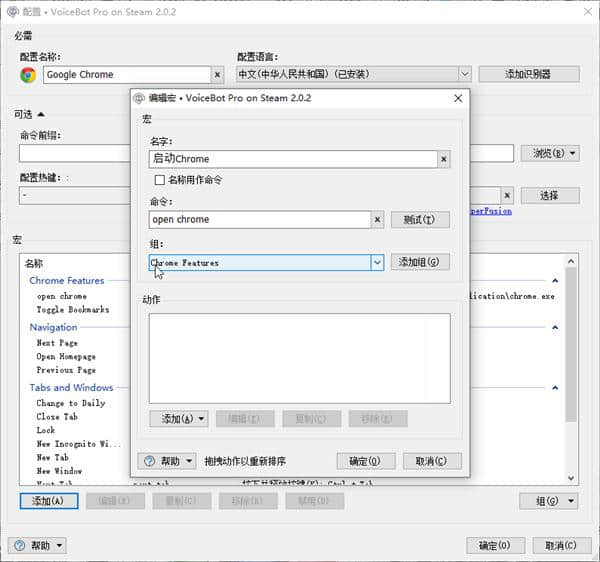Expand the 添加(A) action dropdown in macro dialog

pos(202,419)
